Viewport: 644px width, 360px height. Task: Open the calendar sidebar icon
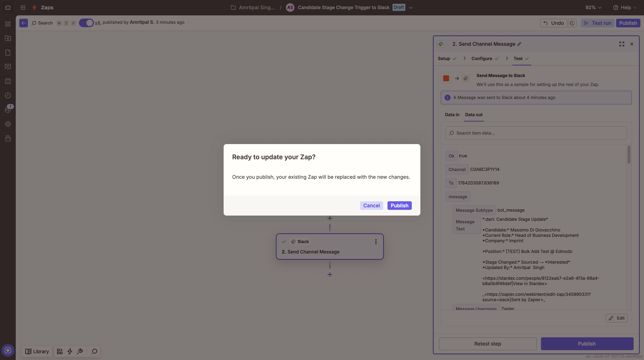point(8,81)
